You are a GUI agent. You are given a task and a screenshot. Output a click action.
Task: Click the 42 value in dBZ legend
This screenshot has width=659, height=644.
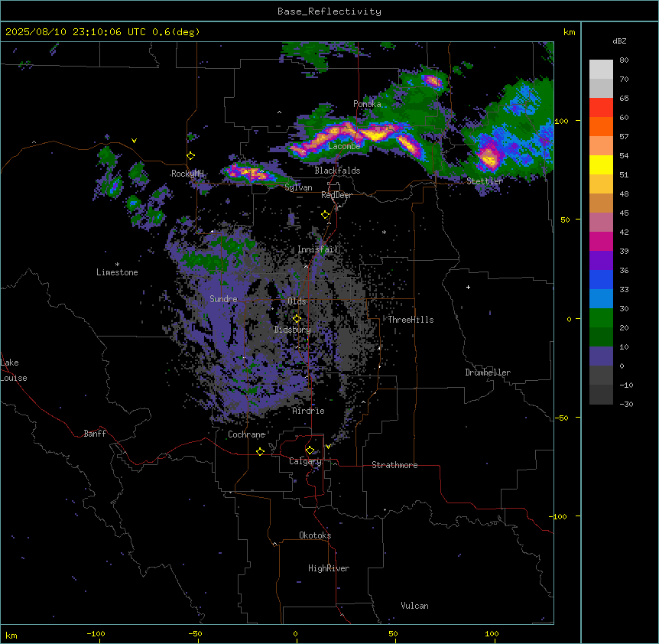624,232
